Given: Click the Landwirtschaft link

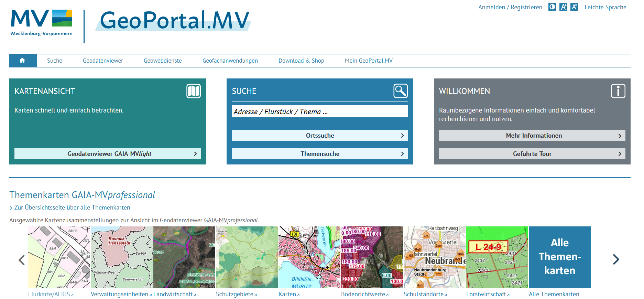Looking at the screenshot, I should tap(175, 294).
